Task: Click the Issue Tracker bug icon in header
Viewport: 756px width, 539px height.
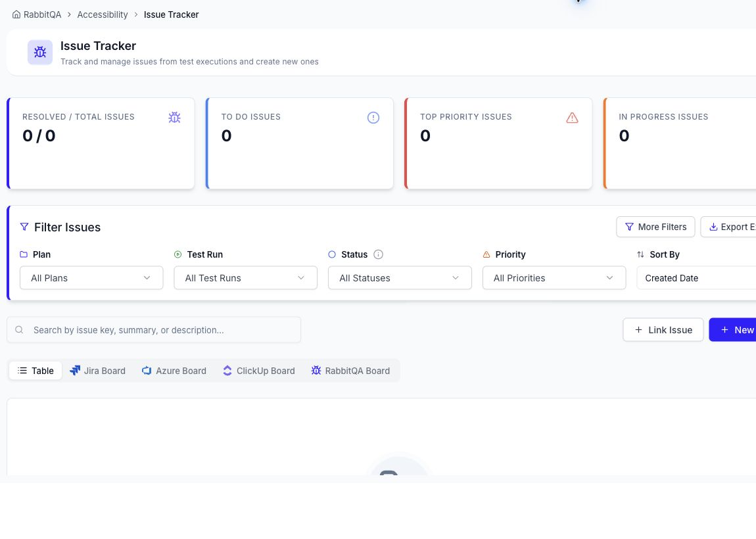Action: (40, 52)
